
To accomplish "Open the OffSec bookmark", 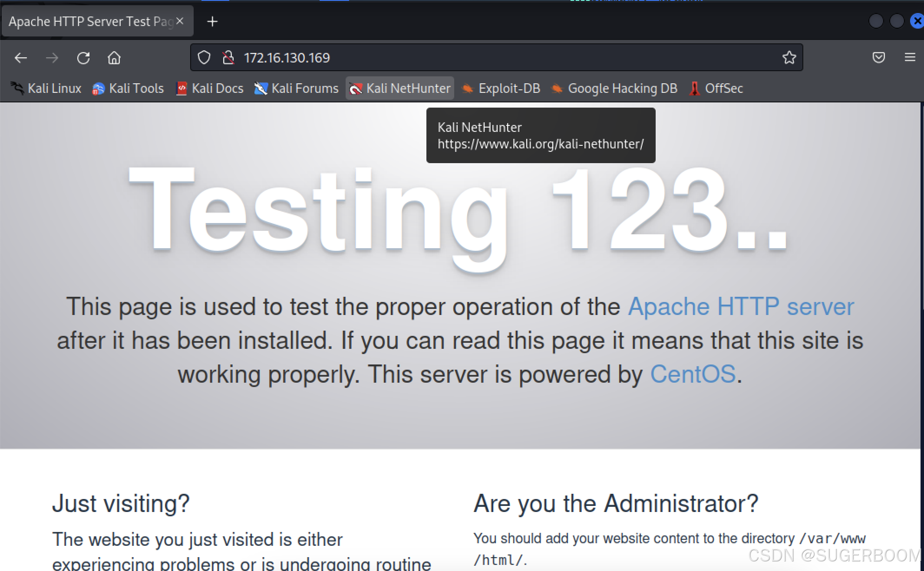I will (x=716, y=89).
